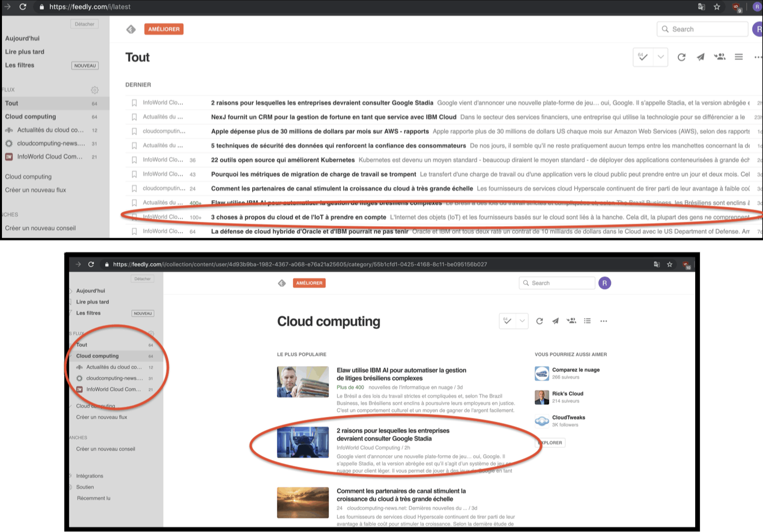763x532 pixels.
Task: Click the purple R profile avatar in the bottom window
Action: point(605,283)
